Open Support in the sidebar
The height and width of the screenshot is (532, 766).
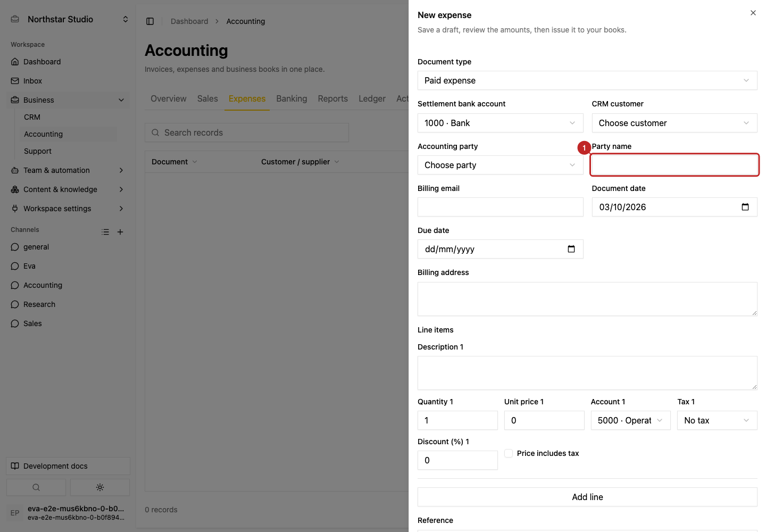tap(38, 151)
